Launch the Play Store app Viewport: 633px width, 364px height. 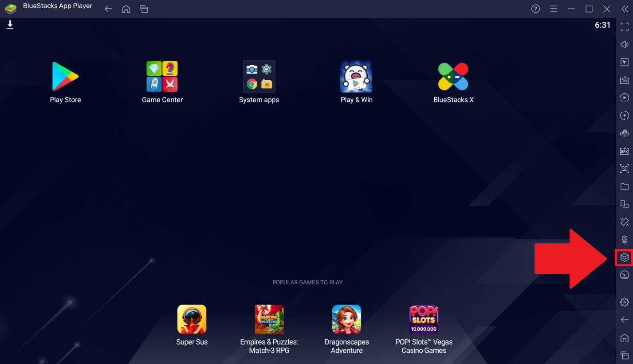pyautogui.click(x=65, y=82)
